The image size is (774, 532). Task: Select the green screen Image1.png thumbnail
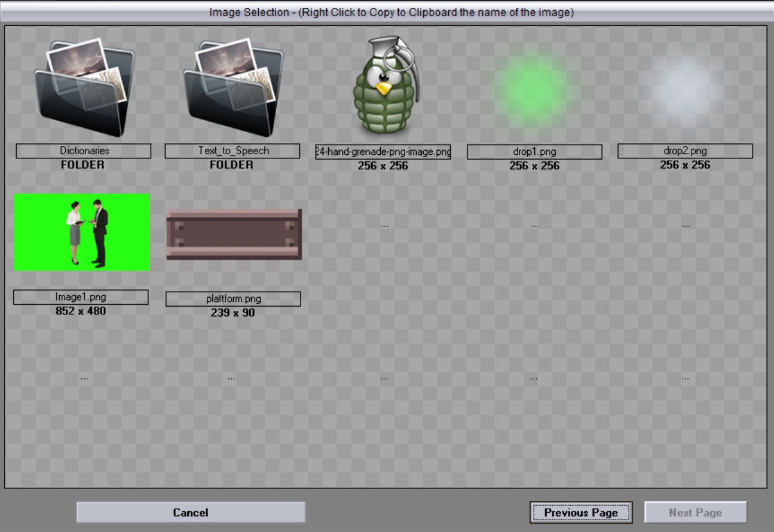point(82,232)
